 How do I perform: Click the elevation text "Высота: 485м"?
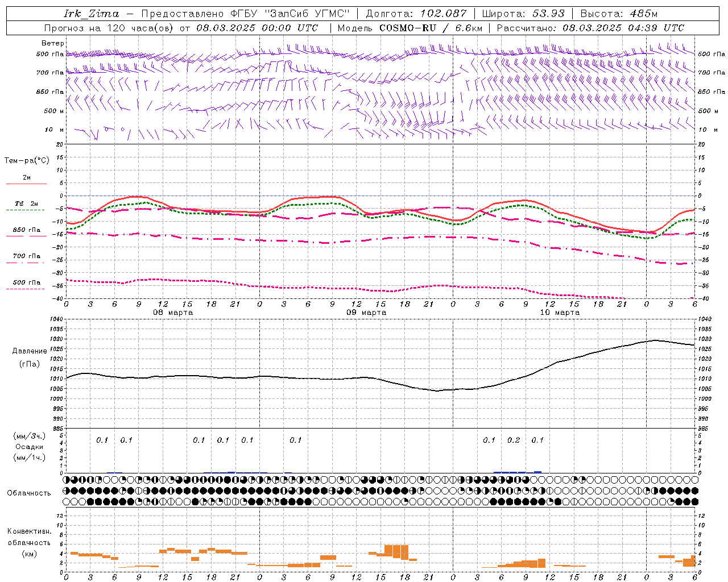(x=619, y=14)
